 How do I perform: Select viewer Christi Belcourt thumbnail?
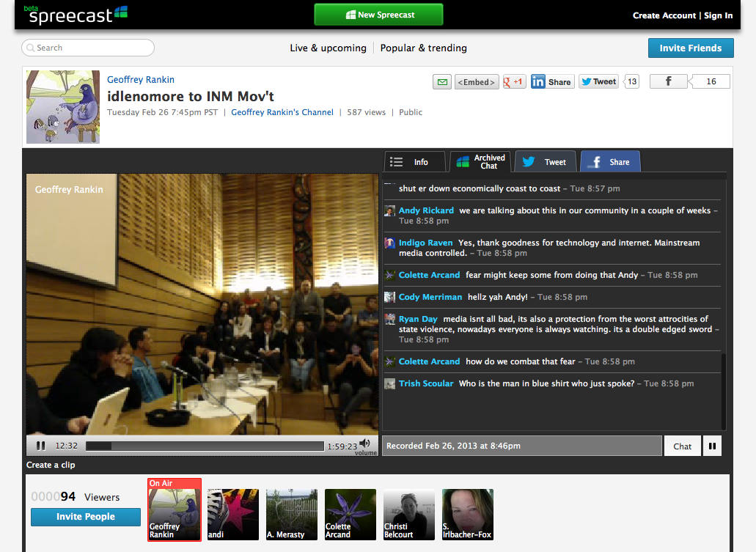[409, 515]
